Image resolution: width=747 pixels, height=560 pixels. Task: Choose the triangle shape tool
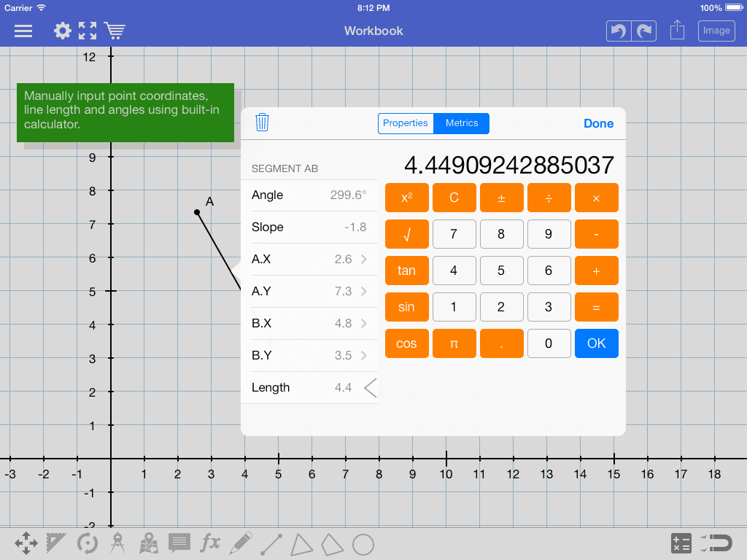point(302,544)
